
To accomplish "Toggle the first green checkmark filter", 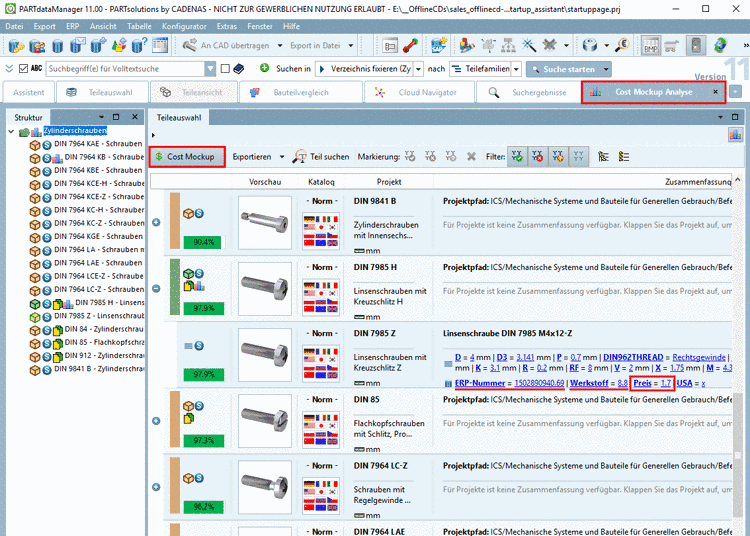I will [516, 157].
